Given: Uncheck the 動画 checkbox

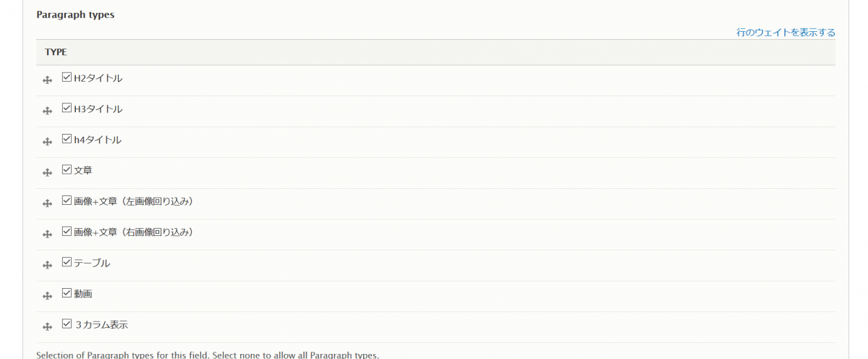Looking at the screenshot, I should click(67, 292).
